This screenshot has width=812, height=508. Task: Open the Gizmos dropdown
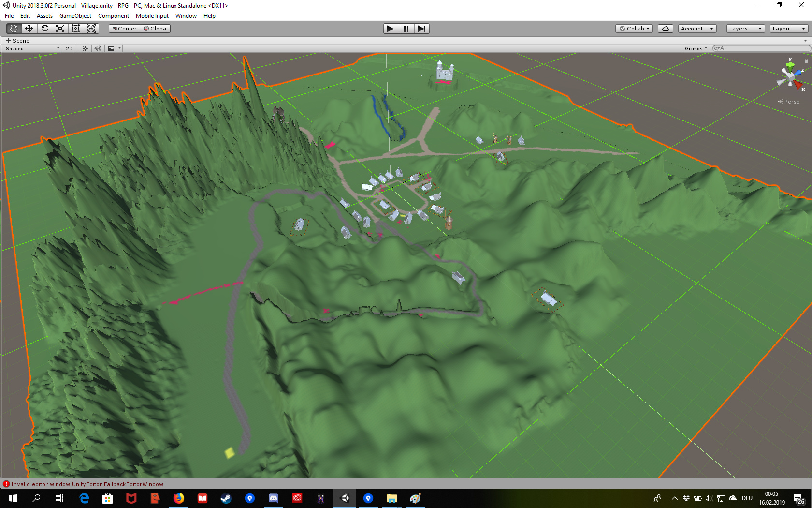(x=696, y=48)
